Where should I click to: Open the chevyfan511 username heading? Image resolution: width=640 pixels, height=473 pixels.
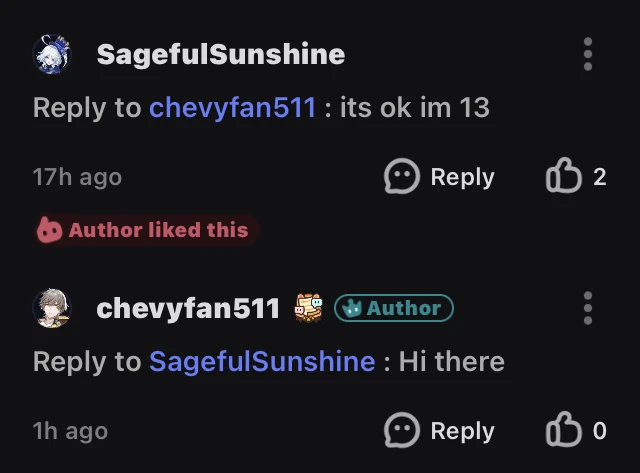tap(188, 308)
